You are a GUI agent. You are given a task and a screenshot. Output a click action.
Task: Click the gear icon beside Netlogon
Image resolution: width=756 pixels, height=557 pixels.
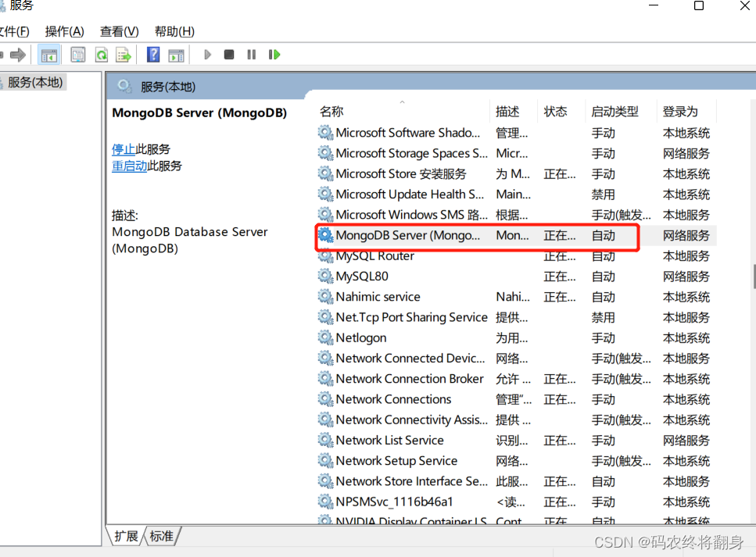[x=325, y=337]
